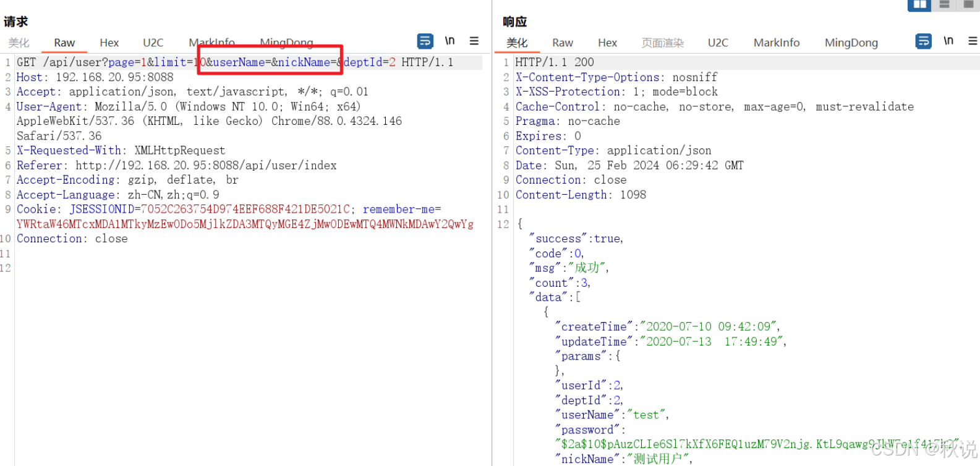Open the MingDong tab in request panel
This screenshot has height=466, width=980.
[286, 43]
